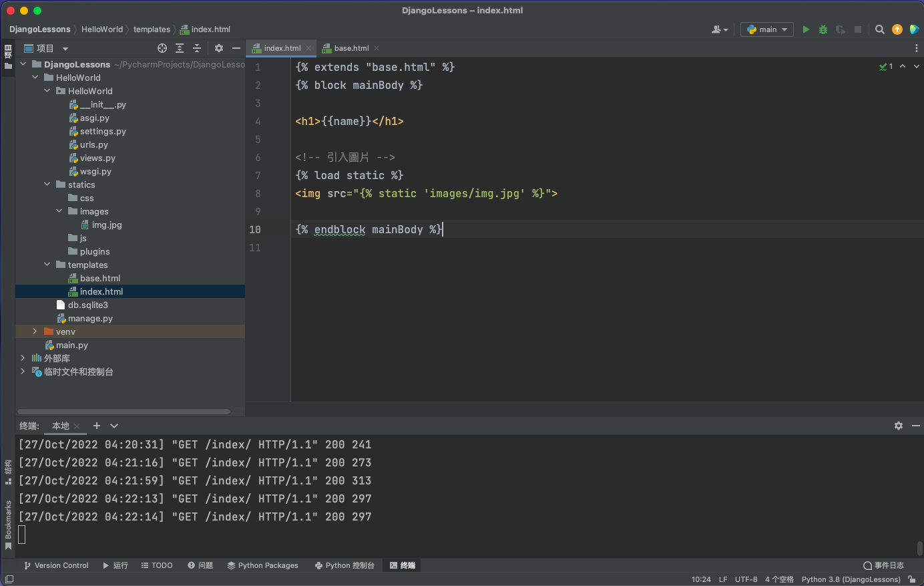This screenshot has height=586, width=924.
Task: Toggle Bookmarks tool window on left strip
Action: pyautogui.click(x=8, y=525)
